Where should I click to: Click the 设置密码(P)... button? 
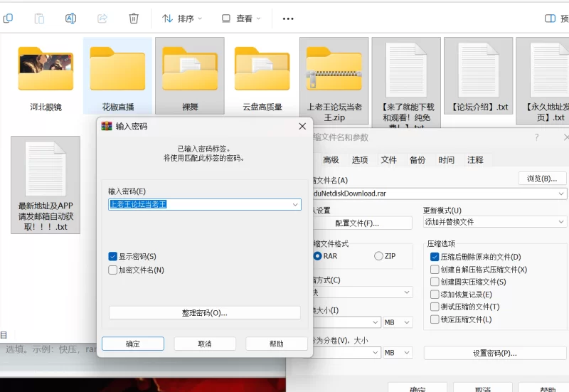(494, 353)
